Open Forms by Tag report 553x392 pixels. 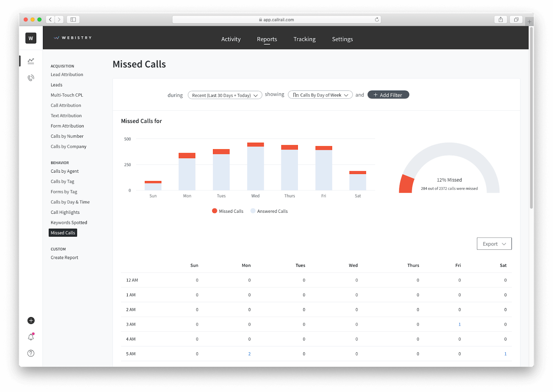pyautogui.click(x=64, y=192)
